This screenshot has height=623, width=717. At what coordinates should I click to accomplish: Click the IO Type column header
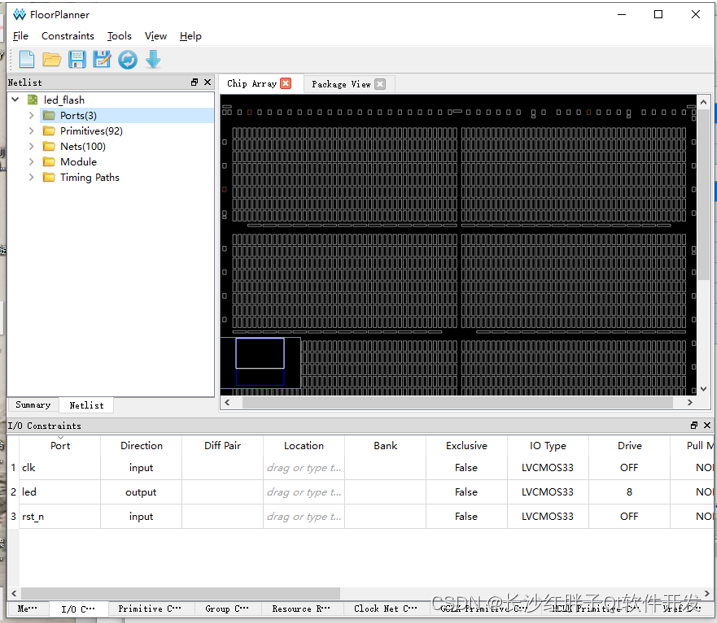point(548,446)
